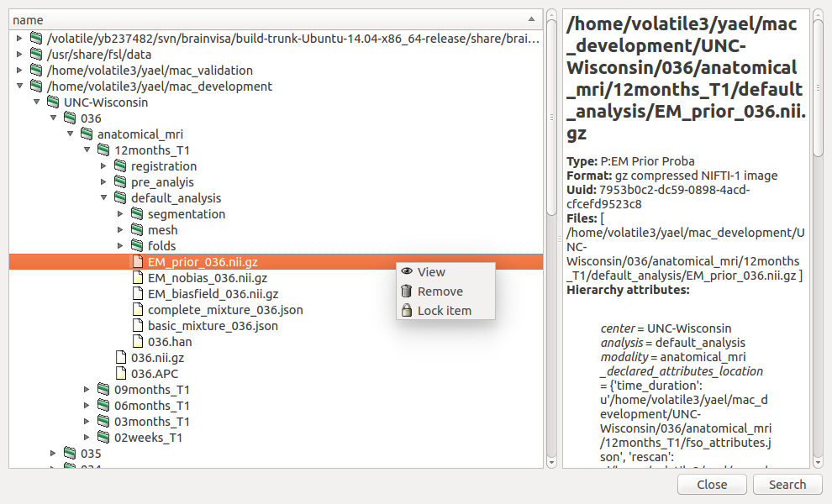Image resolution: width=832 pixels, height=504 pixels.
Task: Click the database icon next to mac_validation
Action: click(36, 71)
